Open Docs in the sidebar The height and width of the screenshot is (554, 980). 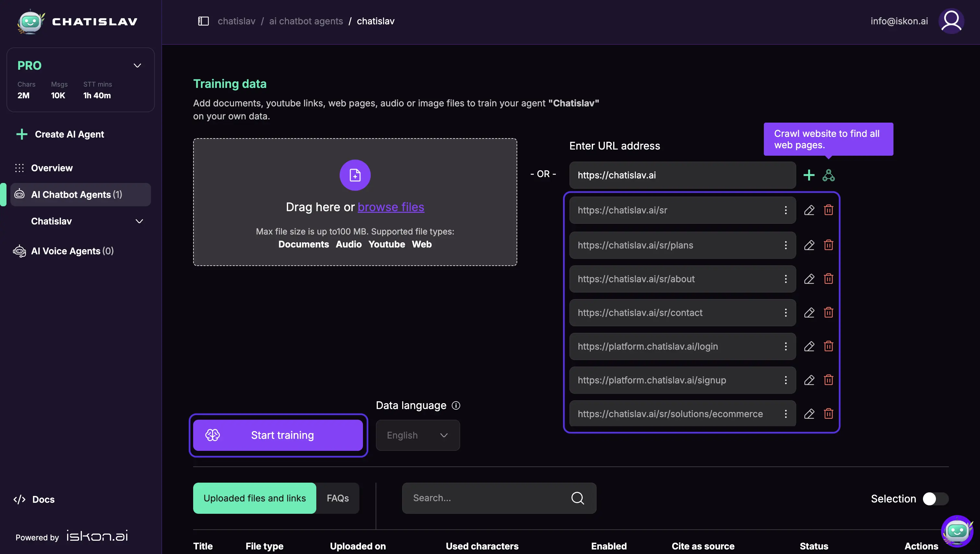point(34,500)
